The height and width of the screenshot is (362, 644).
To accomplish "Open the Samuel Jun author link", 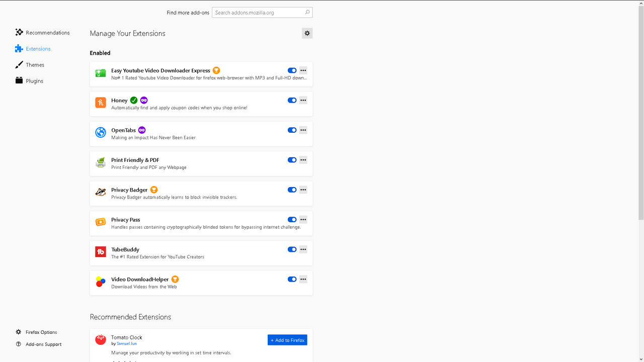I will [127, 344].
